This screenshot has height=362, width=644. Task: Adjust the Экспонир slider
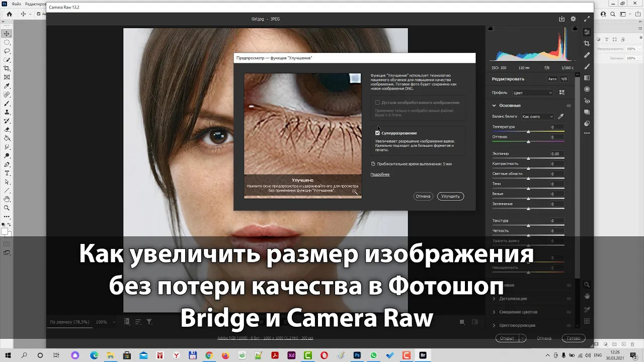(528, 158)
